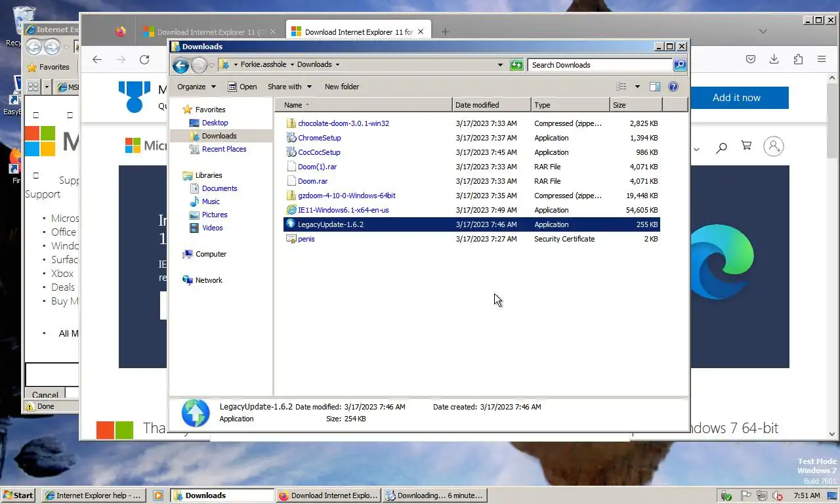Go back in Downloads Explorer window
This screenshot has height=504, width=840.
(181, 65)
